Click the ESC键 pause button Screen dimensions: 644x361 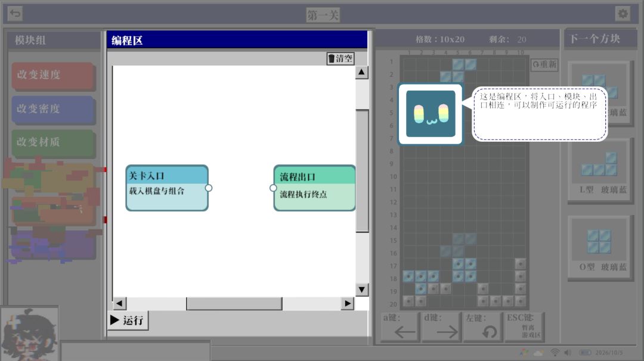pos(525,327)
